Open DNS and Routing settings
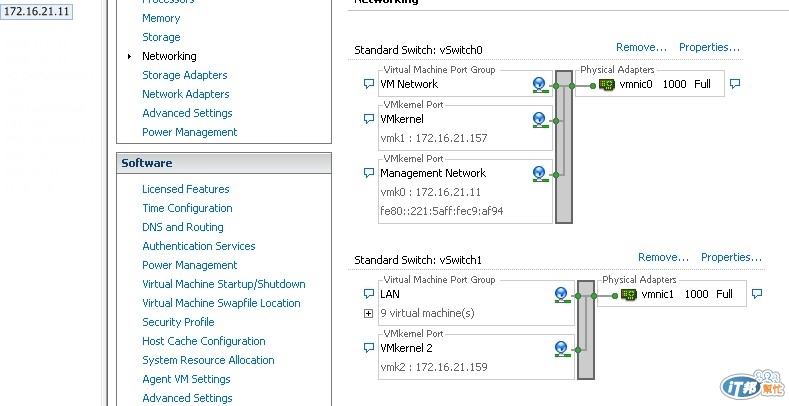 click(x=183, y=227)
